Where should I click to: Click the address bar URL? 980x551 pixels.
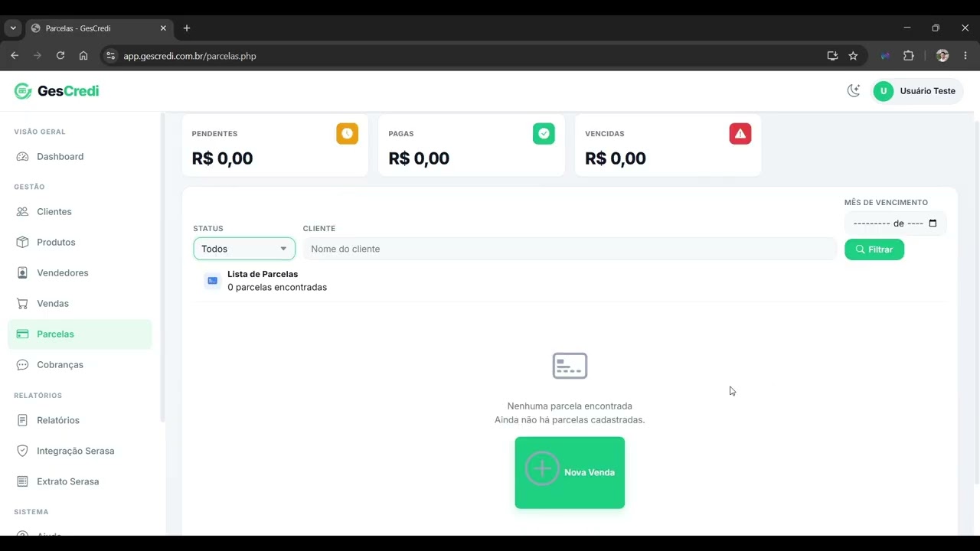(190, 56)
